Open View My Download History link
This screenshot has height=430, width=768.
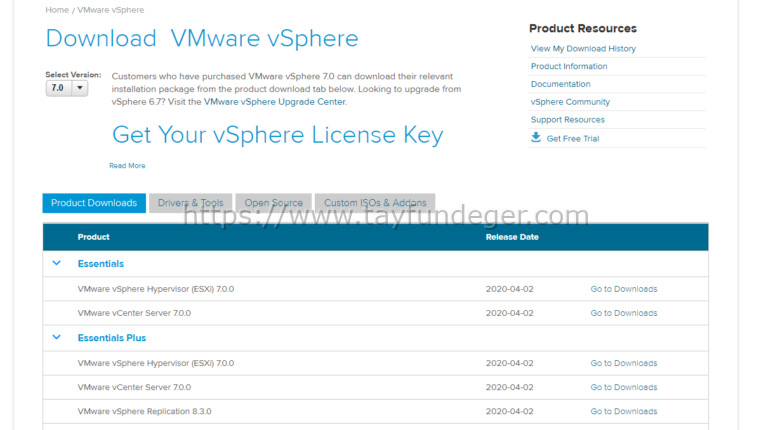tap(583, 48)
